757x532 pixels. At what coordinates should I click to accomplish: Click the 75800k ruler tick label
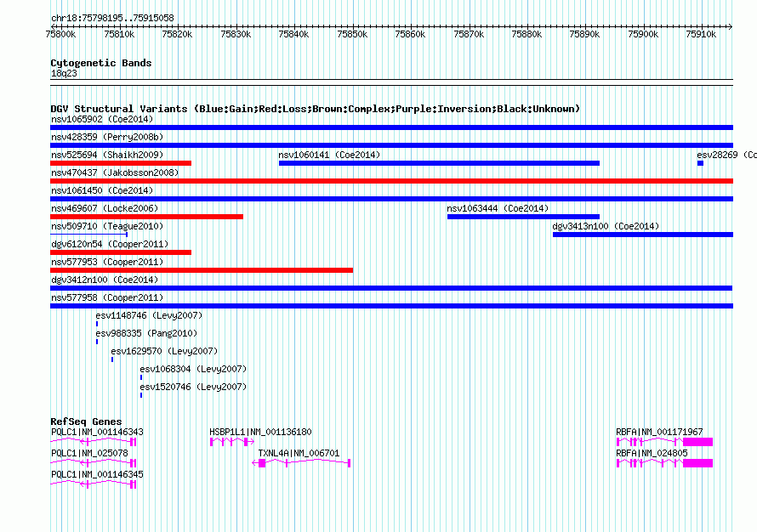(x=60, y=34)
